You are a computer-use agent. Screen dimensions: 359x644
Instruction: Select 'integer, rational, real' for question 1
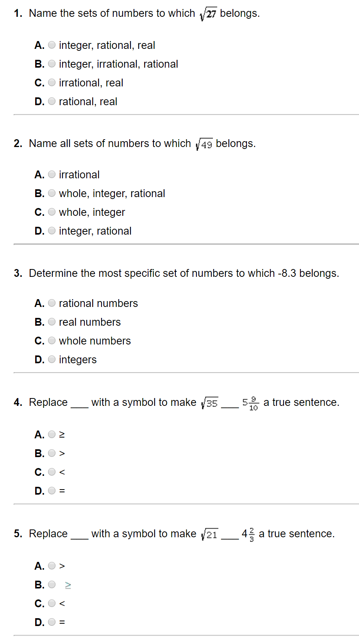point(52,45)
